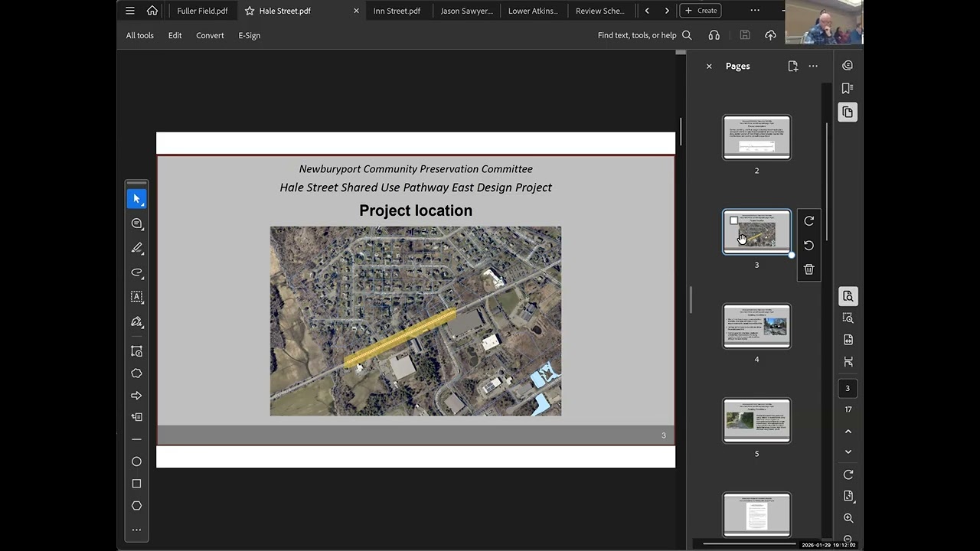Screen dimensions: 980x551
Task: Click the current page number box
Action: coord(848,389)
